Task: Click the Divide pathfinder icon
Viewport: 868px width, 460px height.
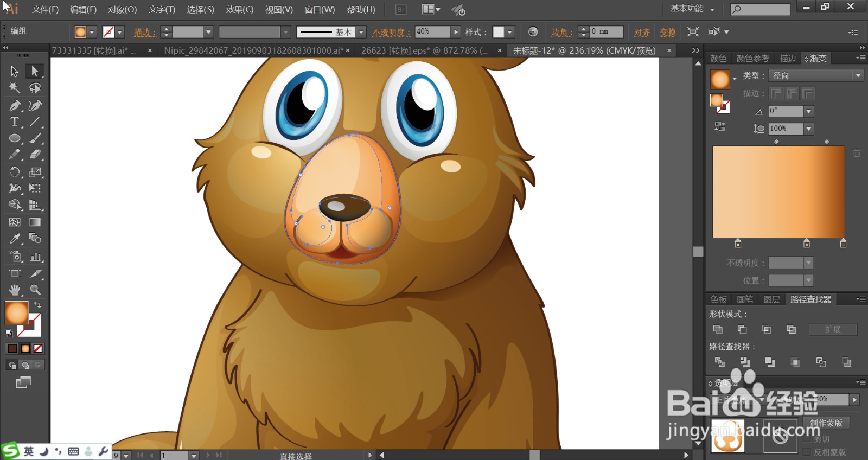Action: pos(720,362)
